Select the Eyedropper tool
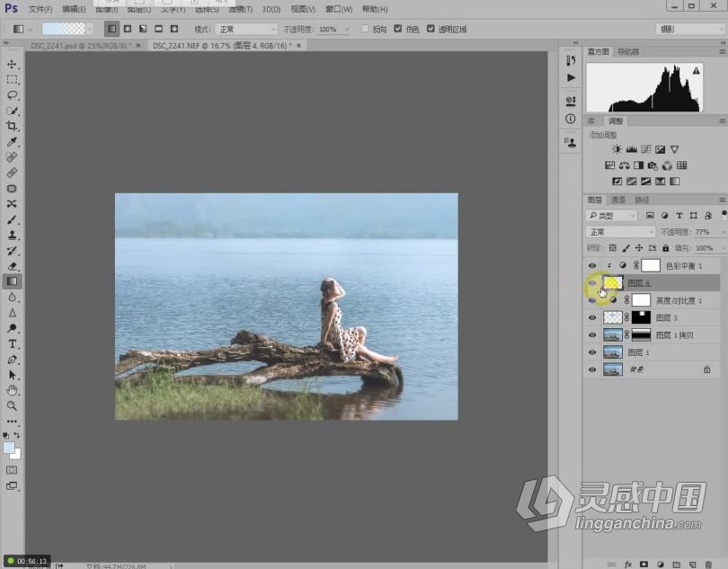The image size is (728, 569). (x=12, y=142)
